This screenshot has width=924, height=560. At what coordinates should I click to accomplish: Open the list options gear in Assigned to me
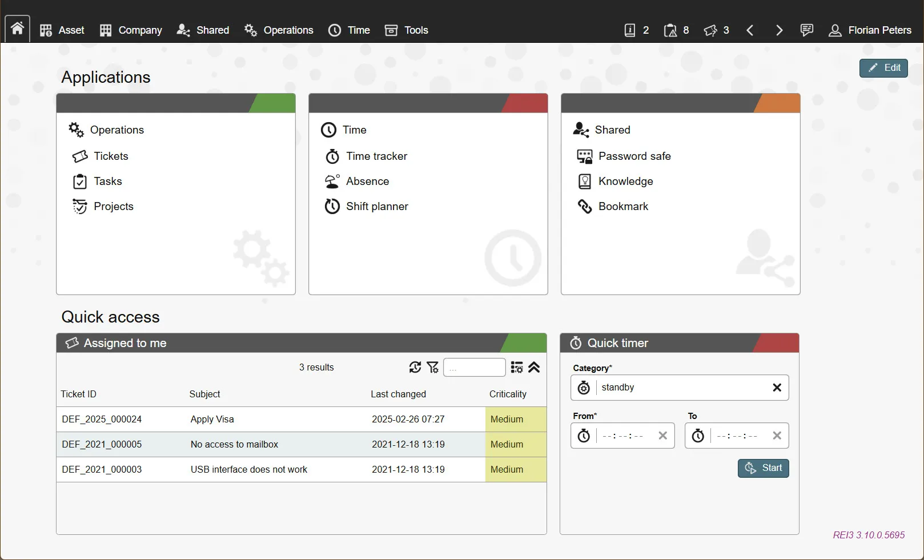click(x=516, y=367)
